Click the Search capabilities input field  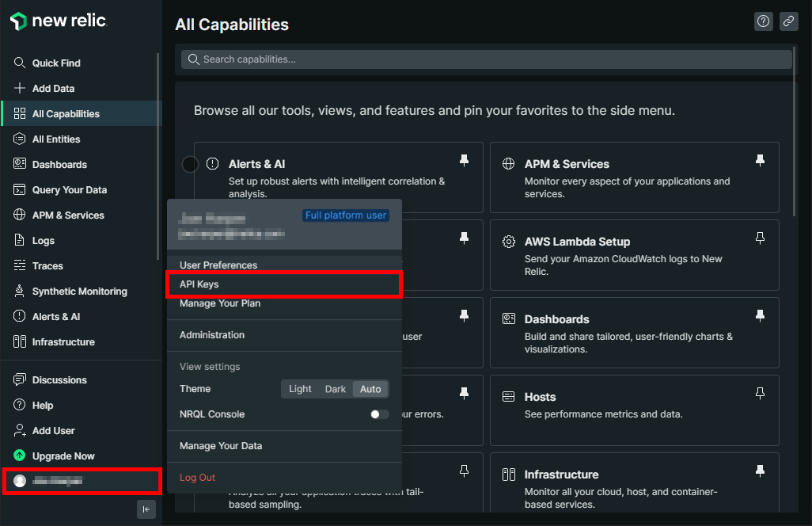486,59
